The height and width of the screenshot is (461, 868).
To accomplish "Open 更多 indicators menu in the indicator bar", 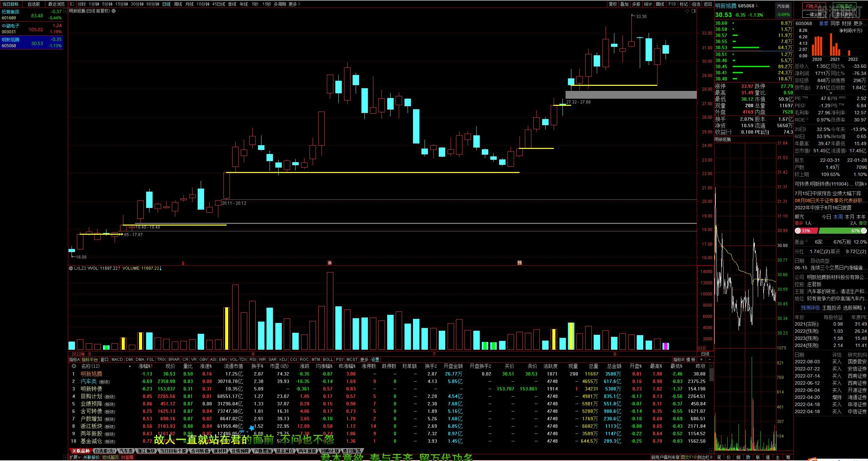I will click(364, 360).
